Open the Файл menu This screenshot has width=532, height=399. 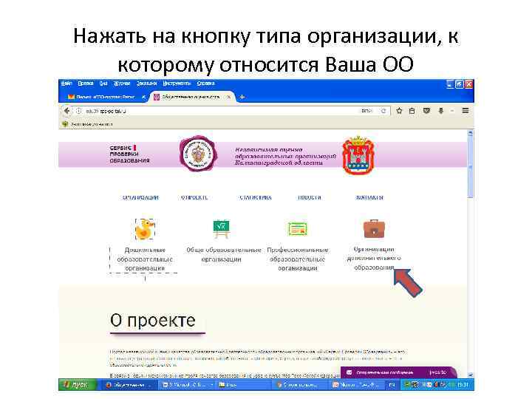click(66, 83)
